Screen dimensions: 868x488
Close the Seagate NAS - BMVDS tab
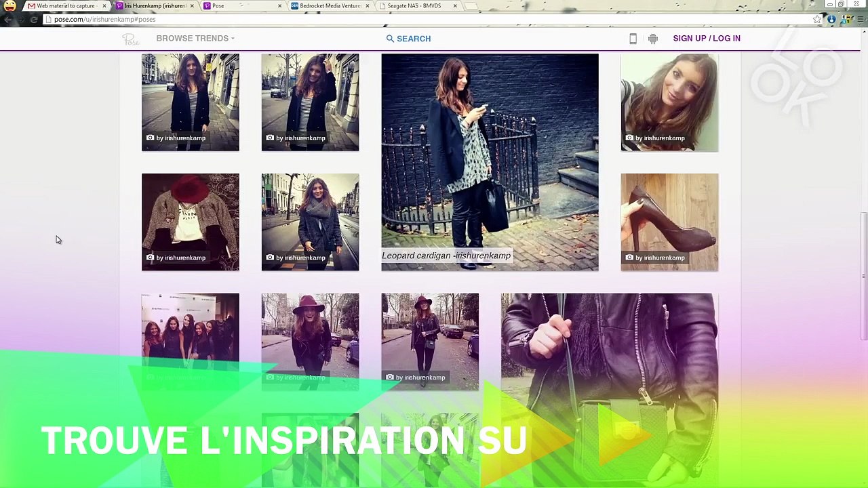click(x=455, y=6)
